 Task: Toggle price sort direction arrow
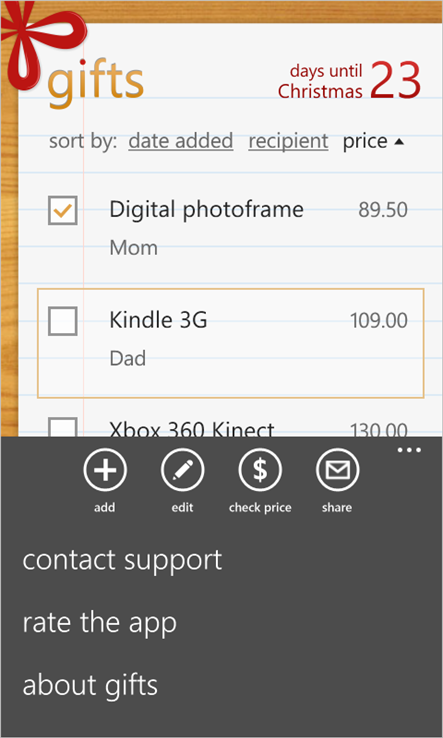pyautogui.click(x=399, y=142)
